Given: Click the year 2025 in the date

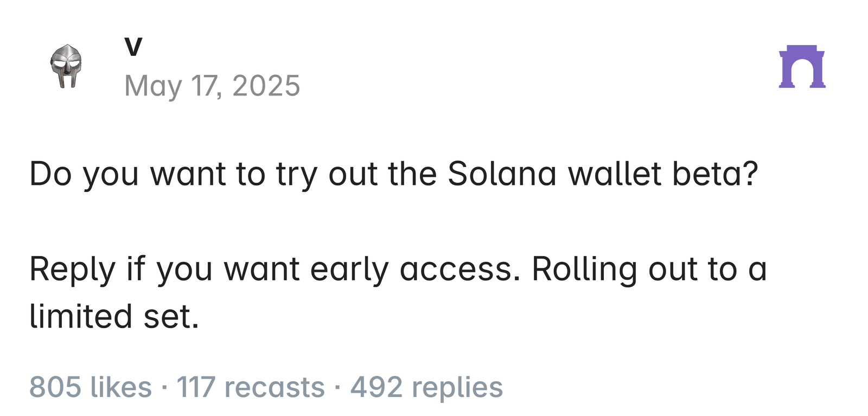Looking at the screenshot, I should click(x=266, y=86).
